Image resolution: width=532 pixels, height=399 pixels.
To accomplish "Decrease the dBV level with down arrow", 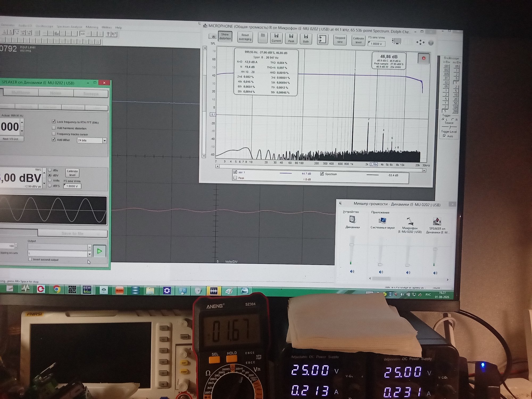I will (44, 183).
